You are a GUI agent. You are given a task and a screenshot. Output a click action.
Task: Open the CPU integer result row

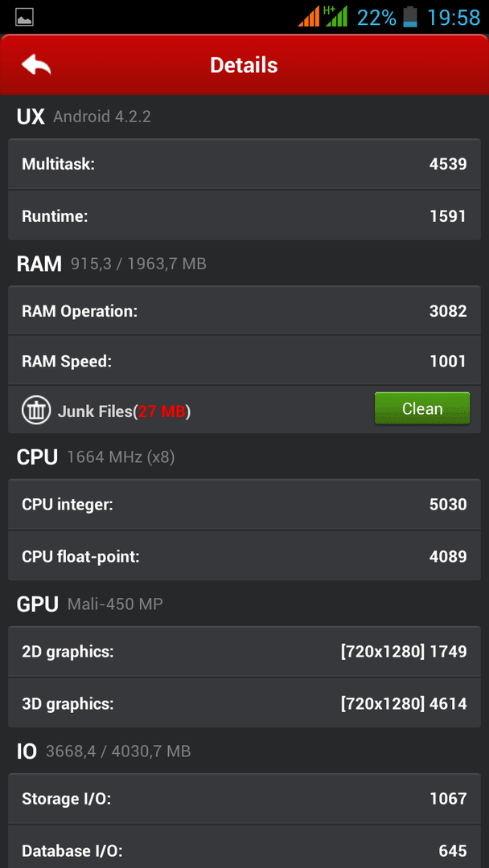(x=244, y=504)
